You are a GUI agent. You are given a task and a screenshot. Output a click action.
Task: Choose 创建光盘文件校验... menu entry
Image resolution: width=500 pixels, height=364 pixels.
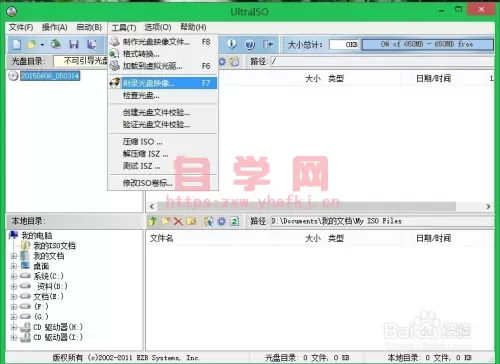(x=163, y=112)
